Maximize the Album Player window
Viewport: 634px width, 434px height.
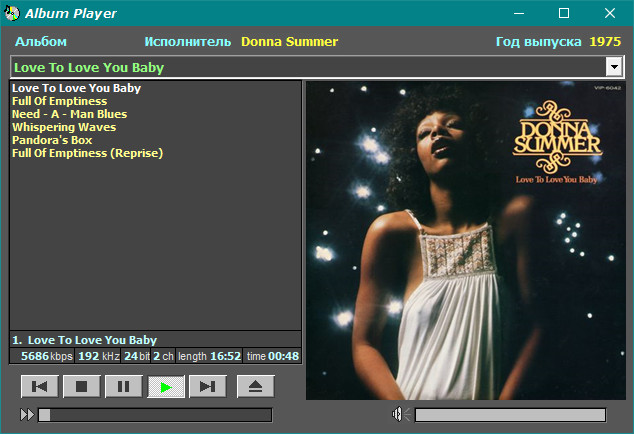point(564,13)
